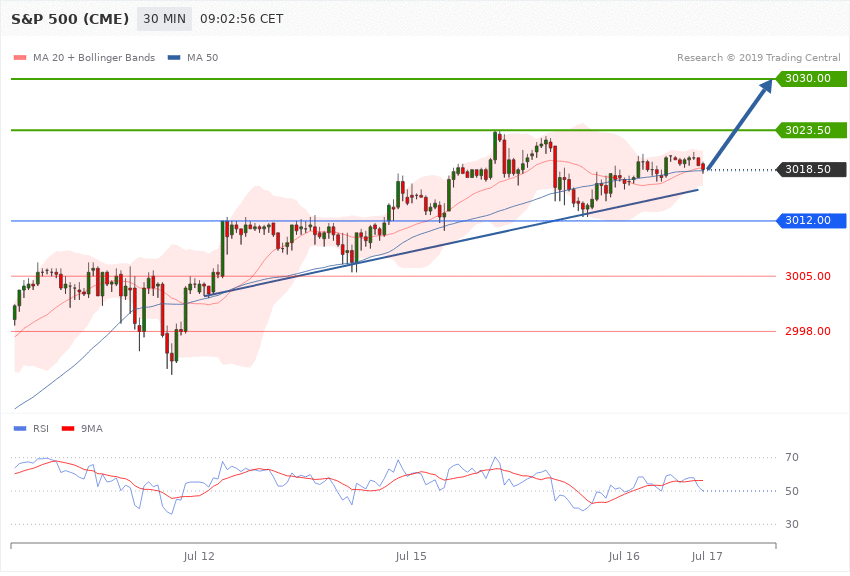
Task: Click the Research © 2019 Trading Central credit
Action: [x=758, y=57]
